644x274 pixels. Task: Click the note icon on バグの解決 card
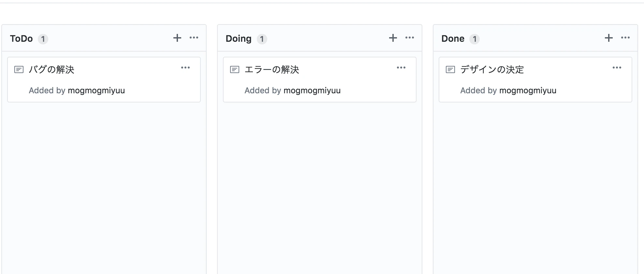(x=19, y=69)
